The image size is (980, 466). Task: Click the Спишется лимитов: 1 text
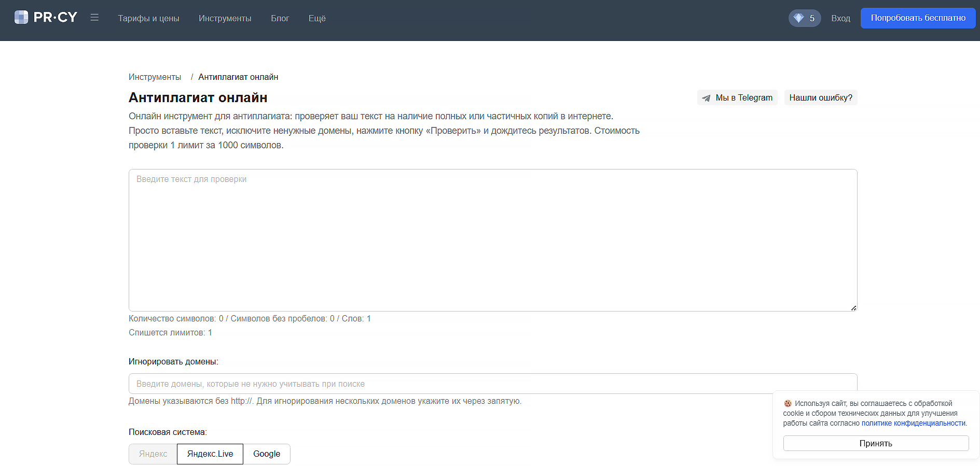[x=170, y=332]
